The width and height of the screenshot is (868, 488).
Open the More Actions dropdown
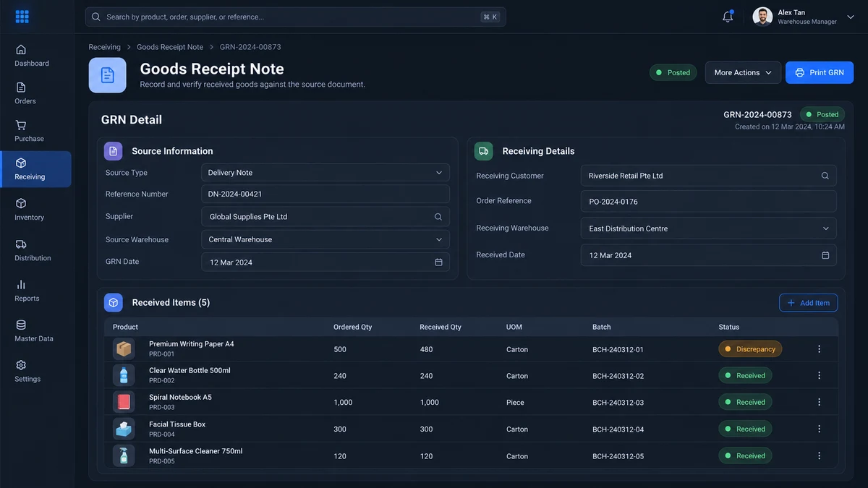tap(743, 72)
